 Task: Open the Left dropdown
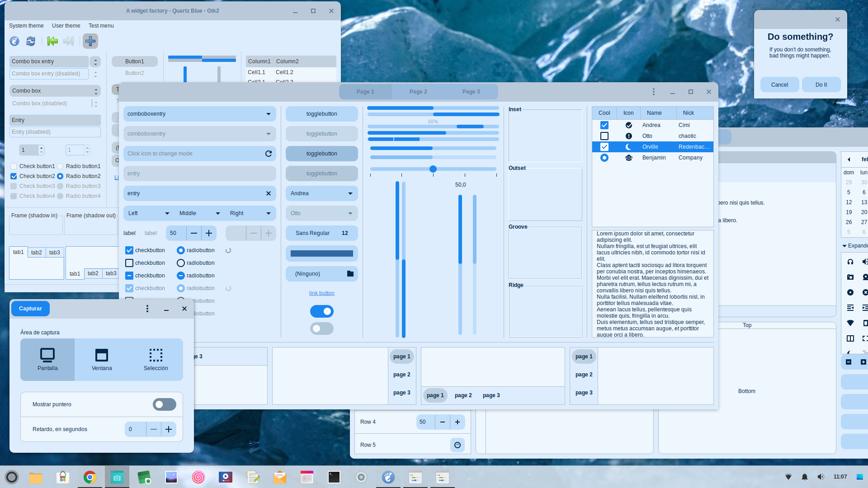click(x=149, y=213)
